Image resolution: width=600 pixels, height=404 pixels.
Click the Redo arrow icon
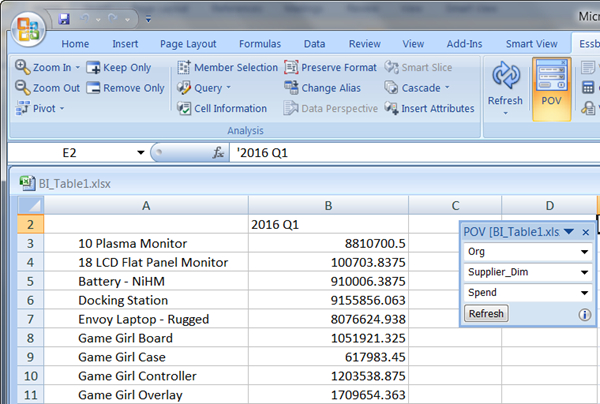112,18
